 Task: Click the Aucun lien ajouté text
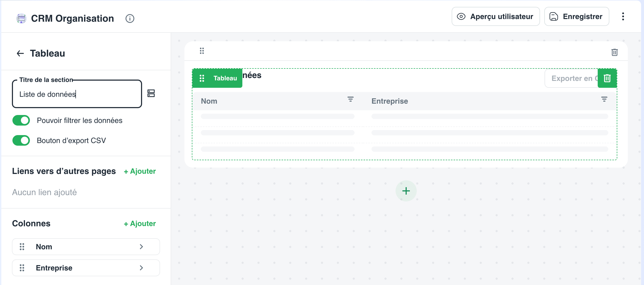coord(44,192)
